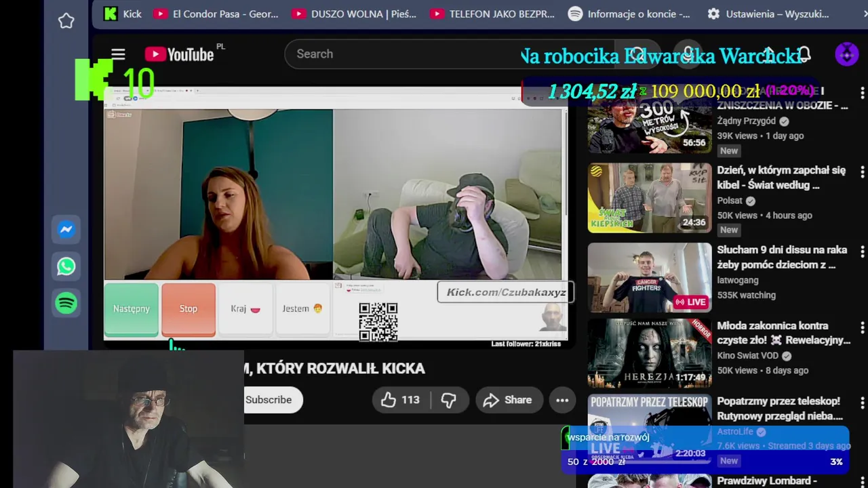Screen dimensions: 868x488
Task: Open title Popatrzmy przez teleskop! Rutynowy przegląd
Action: (x=780, y=409)
